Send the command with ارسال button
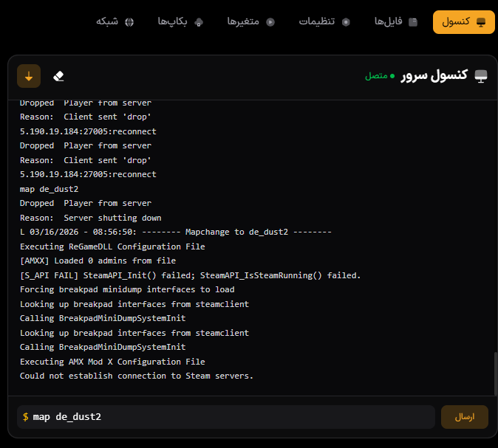 pos(464,417)
